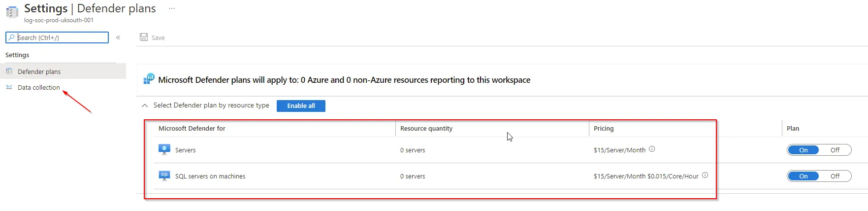Viewport: 868px width, 211px height.
Task: Click the Defender plans will apply banner text
Action: [344, 80]
